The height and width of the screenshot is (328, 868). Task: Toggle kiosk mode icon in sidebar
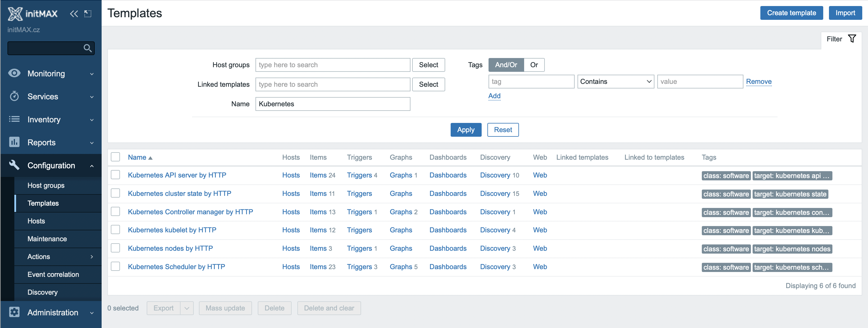click(x=88, y=13)
